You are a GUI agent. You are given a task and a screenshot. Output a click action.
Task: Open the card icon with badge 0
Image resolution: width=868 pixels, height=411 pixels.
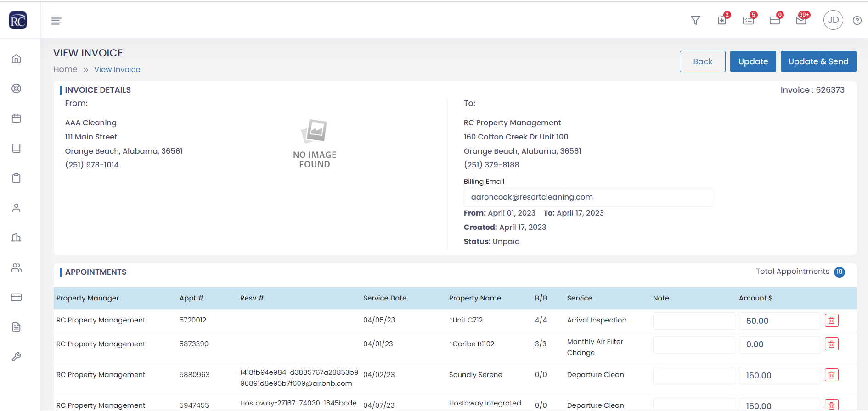(x=775, y=20)
